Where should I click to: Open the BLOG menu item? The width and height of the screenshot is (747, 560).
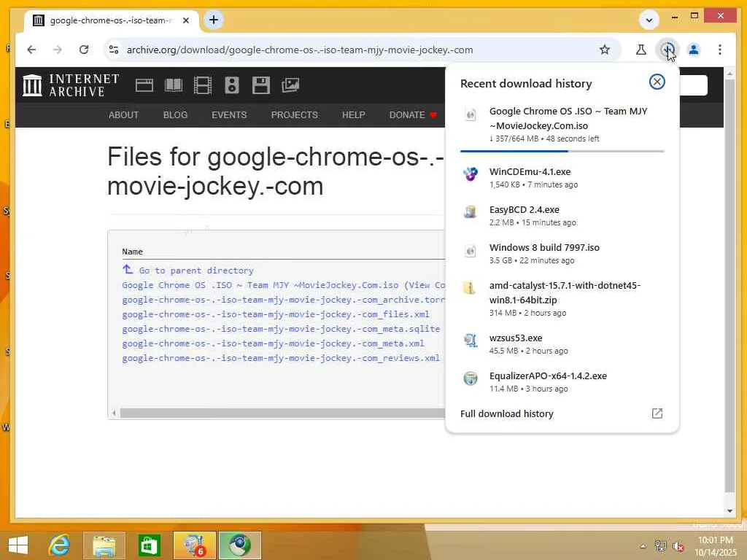pyautogui.click(x=175, y=114)
